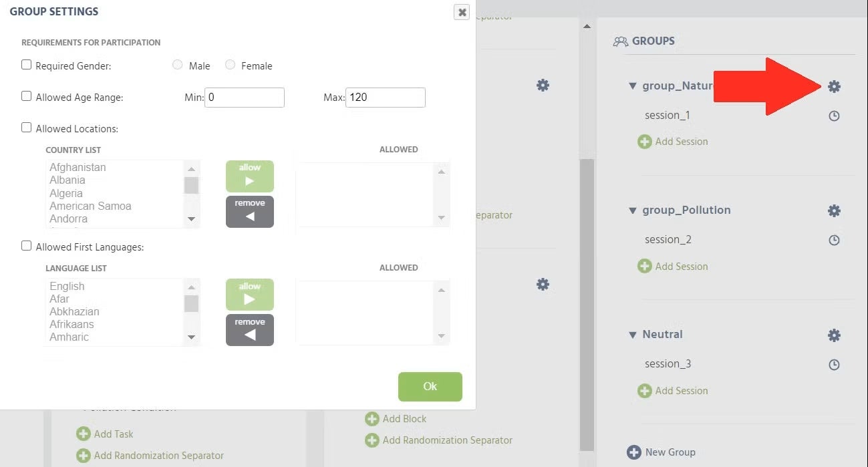The height and width of the screenshot is (467, 868).
Task: Click lower gear icon in middle panel
Action: point(543,284)
